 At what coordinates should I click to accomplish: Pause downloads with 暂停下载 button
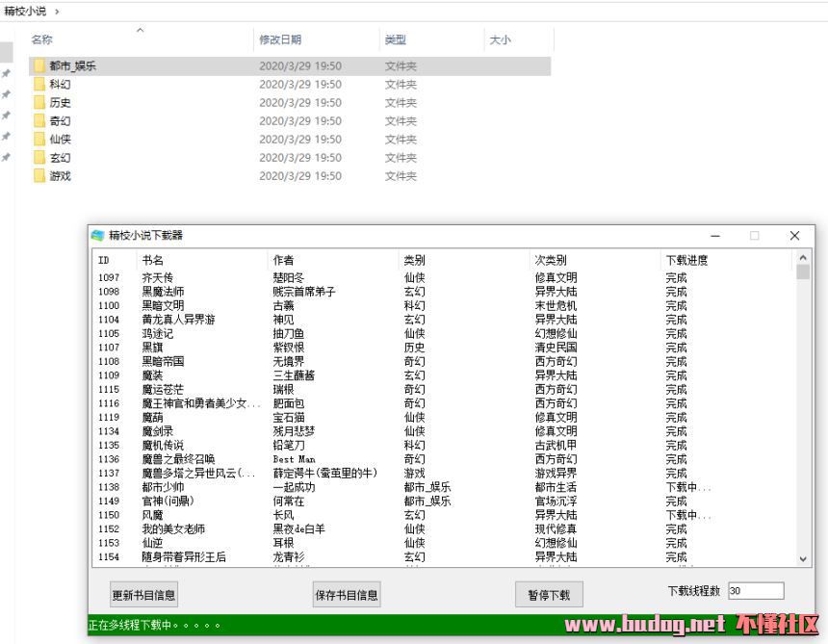click(x=549, y=595)
